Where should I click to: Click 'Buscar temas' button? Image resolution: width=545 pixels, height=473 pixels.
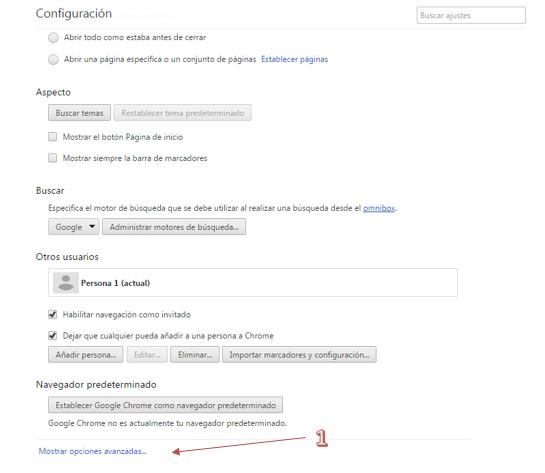click(x=79, y=113)
